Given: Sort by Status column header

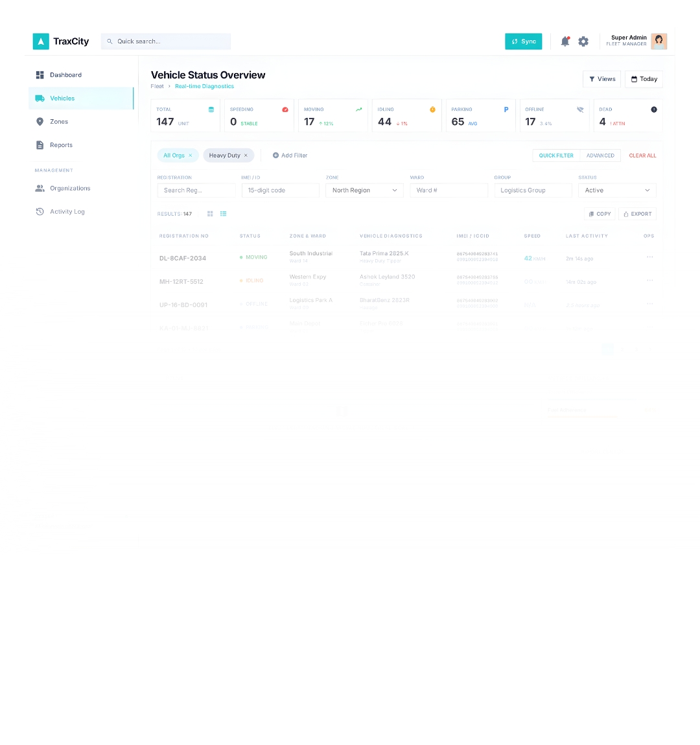Looking at the screenshot, I should 250,236.
